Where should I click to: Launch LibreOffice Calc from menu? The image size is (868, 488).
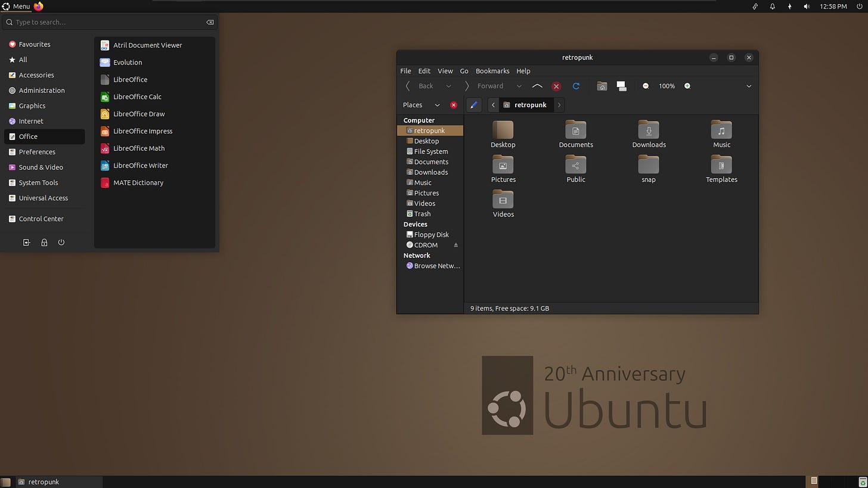(154, 97)
